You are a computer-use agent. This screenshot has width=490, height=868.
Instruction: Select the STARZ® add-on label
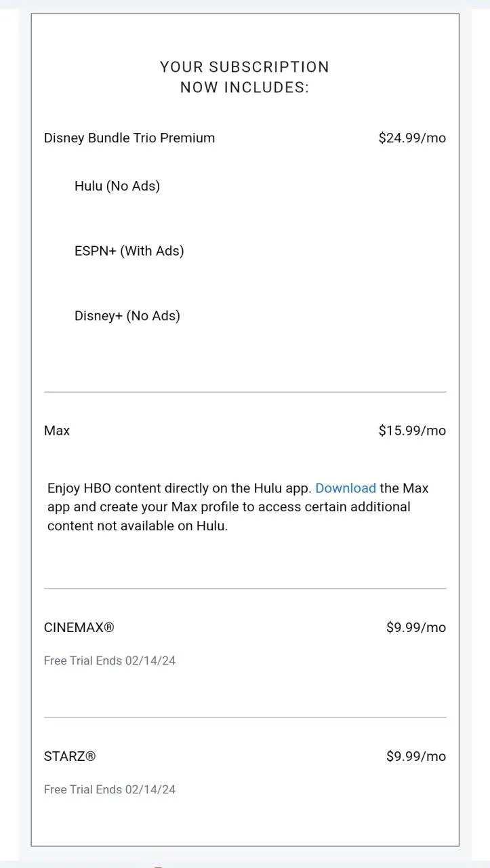pos(70,756)
